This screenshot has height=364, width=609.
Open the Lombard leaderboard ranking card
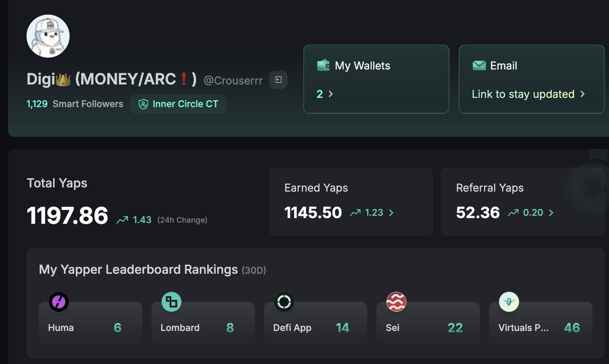point(203,323)
